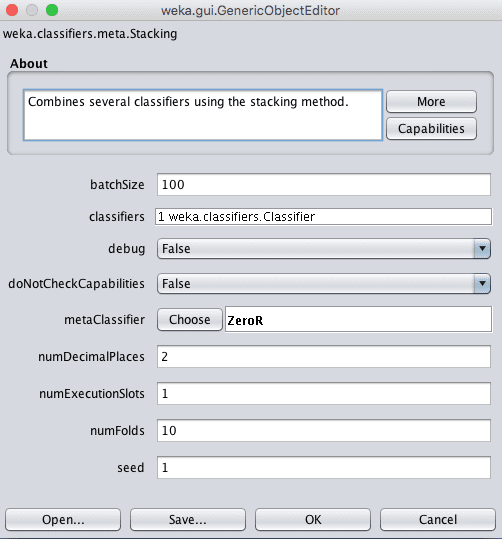The image size is (502, 539).
Task: Click the weka.classifiers.meta.Stacking class label
Action: click(90, 34)
